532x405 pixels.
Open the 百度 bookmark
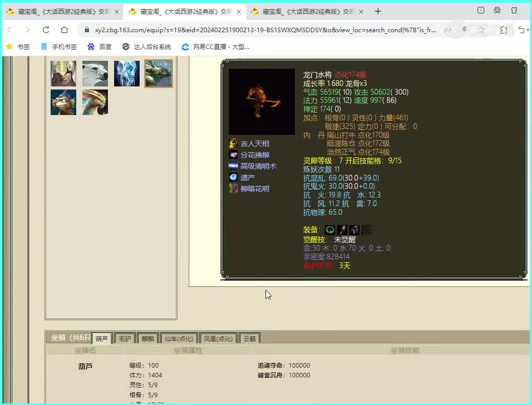tap(99, 47)
